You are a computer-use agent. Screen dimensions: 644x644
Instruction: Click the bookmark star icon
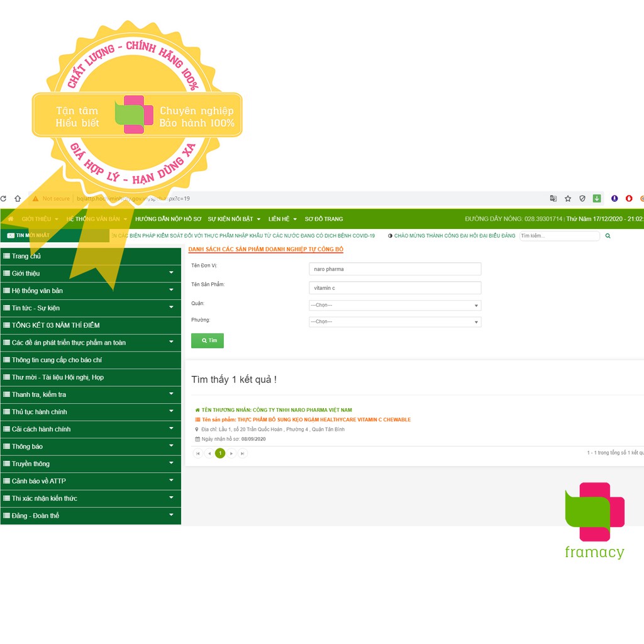(568, 199)
